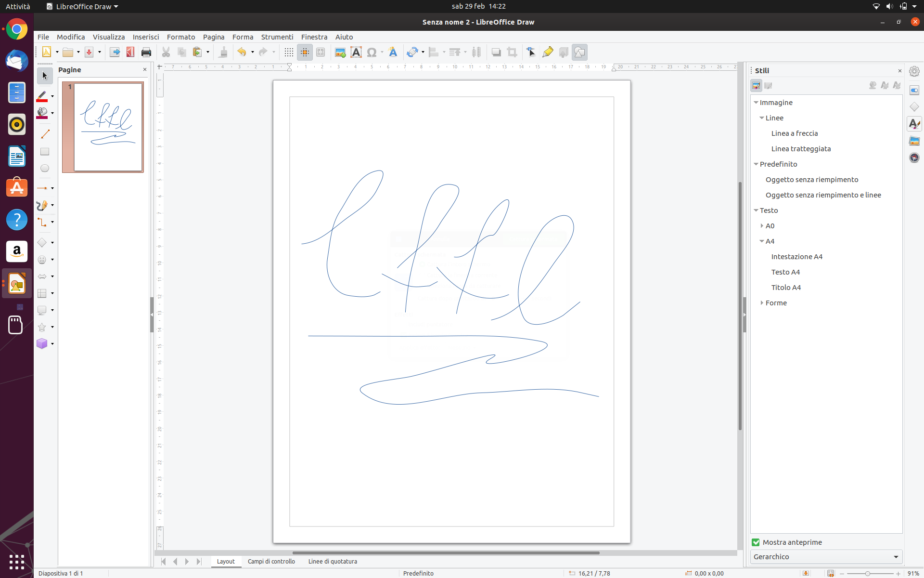Click the Insert Text Box icon
The height and width of the screenshot is (578, 924).
(356, 52)
